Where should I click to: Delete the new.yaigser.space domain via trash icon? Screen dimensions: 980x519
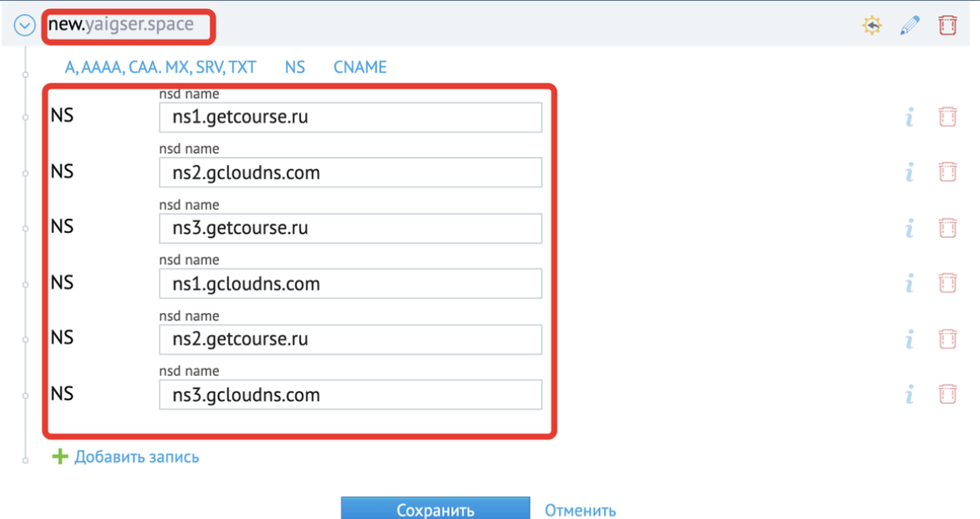coord(947,25)
